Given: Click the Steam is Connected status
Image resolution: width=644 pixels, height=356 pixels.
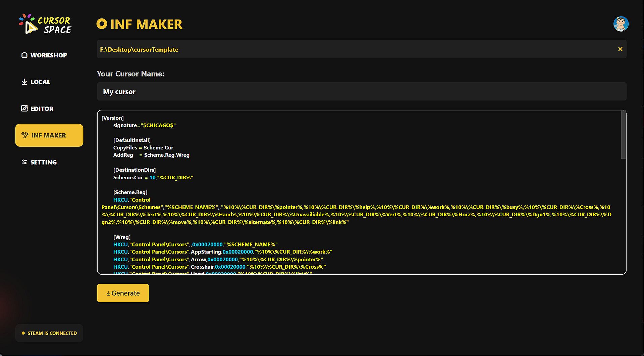Looking at the screenshot, I should (x=49, y=333).
